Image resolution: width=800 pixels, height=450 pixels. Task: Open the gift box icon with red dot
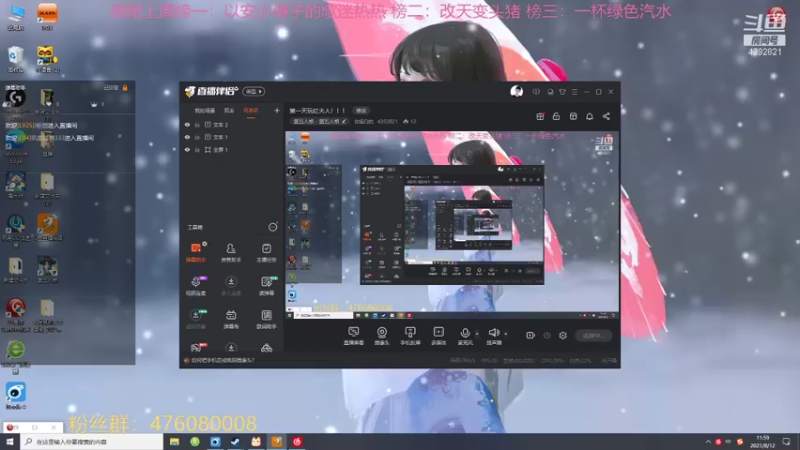tap(540, 116)
